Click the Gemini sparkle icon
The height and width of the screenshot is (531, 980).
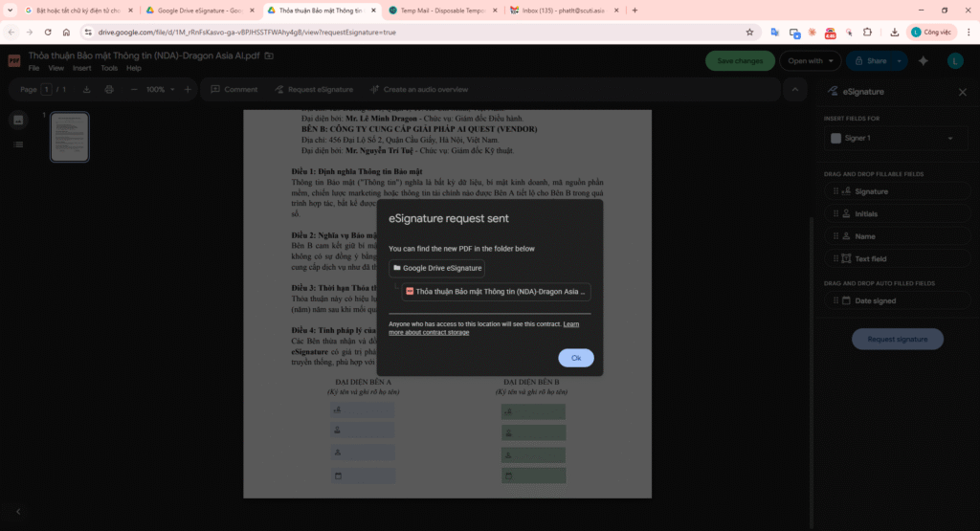pyautogui.click(x=924, y=61)
